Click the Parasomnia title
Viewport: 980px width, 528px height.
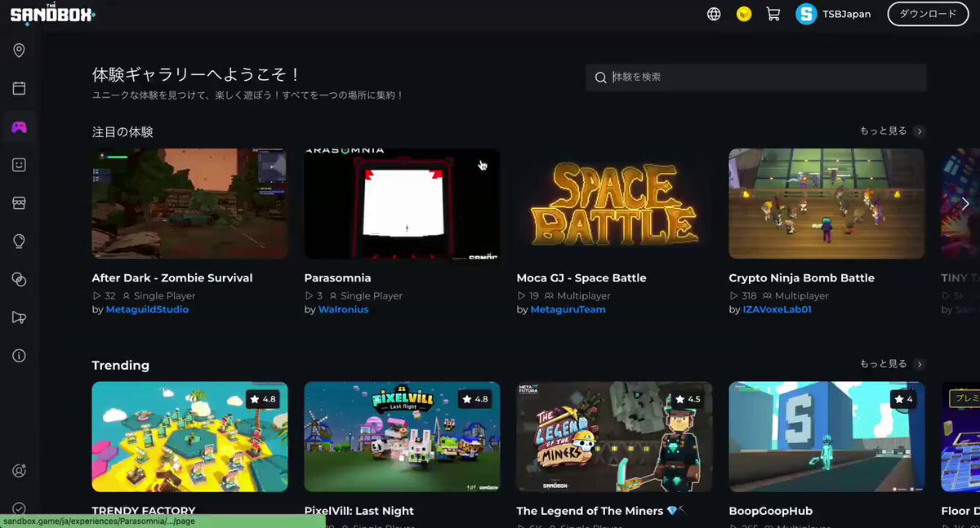337,277
